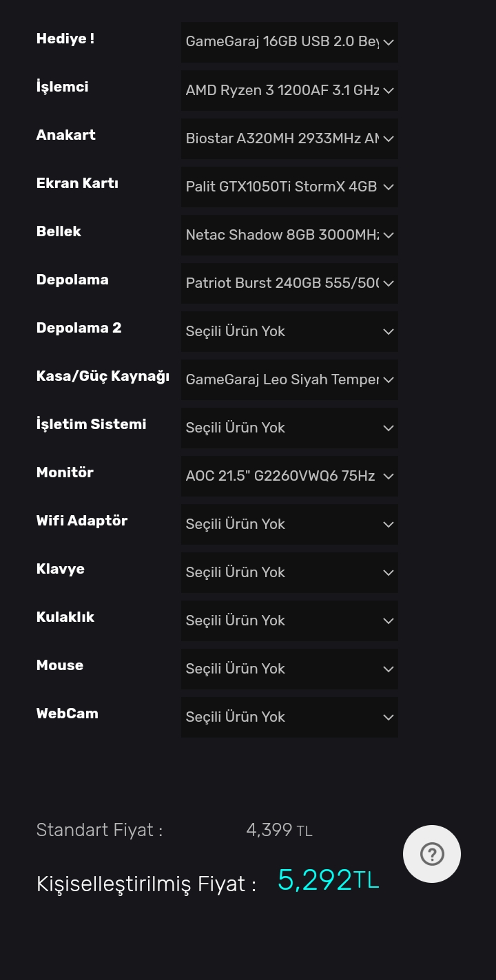The width and height of the screenshot is (496, 980).
Task: Expand the Depolama storage dropdown
Action: pyautogui.click(x=289, y=283)
